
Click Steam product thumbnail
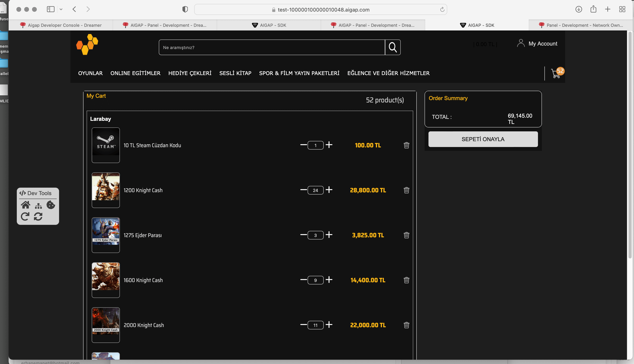106,145
